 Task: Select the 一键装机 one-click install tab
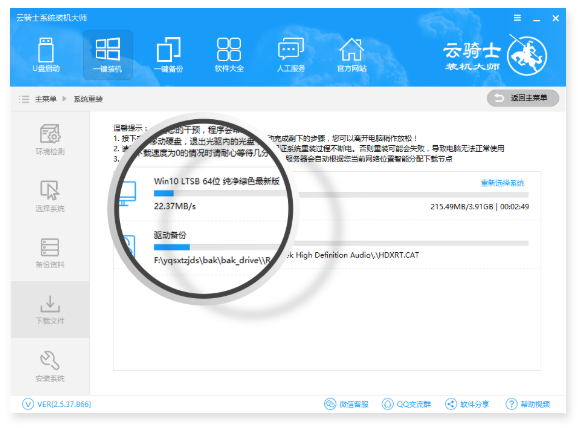107,55
